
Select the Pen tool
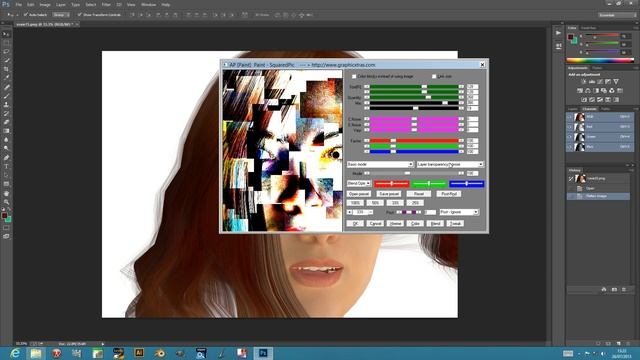tap(6, 158)
